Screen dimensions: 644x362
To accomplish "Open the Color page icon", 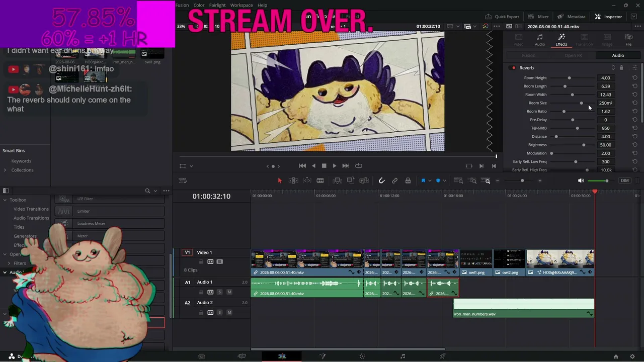I will point(362,356).
